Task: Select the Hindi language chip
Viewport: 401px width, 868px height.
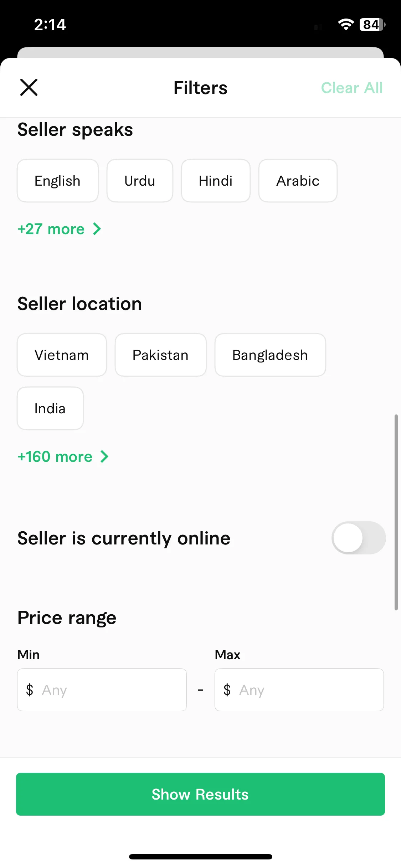Action: [x=216, y=181]
